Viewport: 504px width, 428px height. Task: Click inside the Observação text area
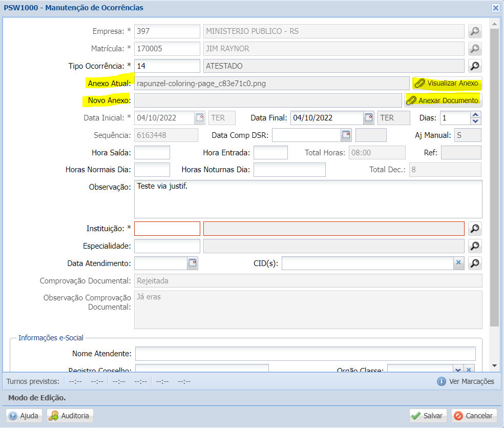tap(308, 199)
